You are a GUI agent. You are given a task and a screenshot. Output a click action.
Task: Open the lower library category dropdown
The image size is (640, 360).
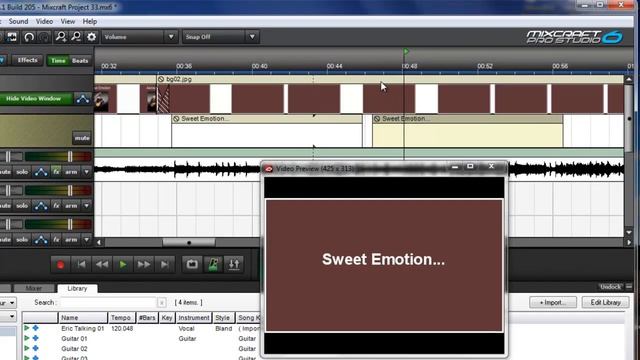(8, 317)
